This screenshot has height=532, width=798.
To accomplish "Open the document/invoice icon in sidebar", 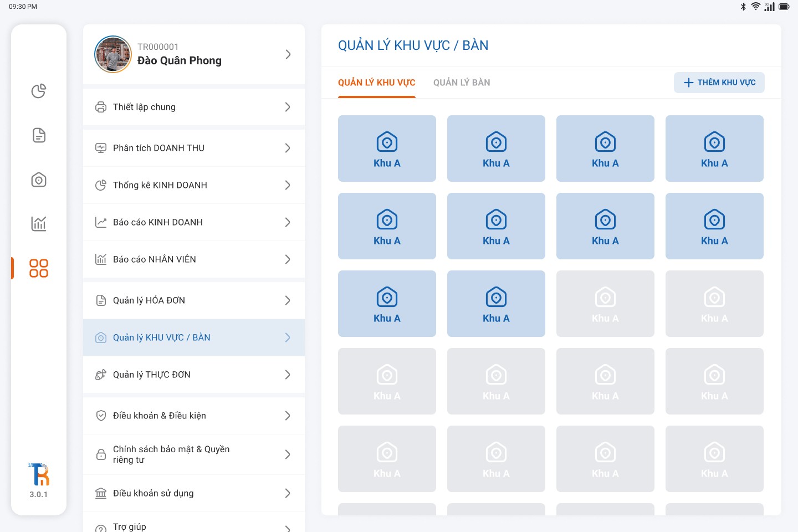I will 39,135.
